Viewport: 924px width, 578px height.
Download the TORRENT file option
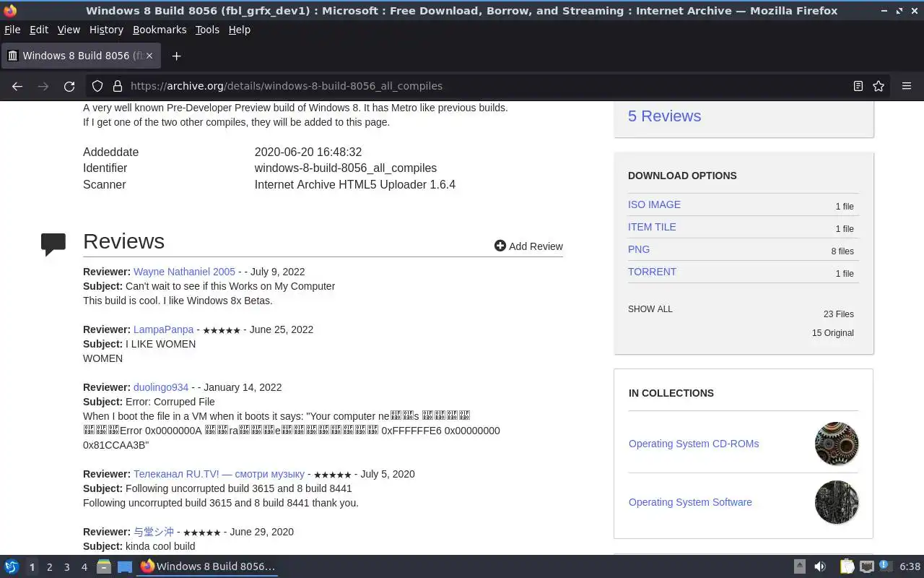click(x=652, y=272)
